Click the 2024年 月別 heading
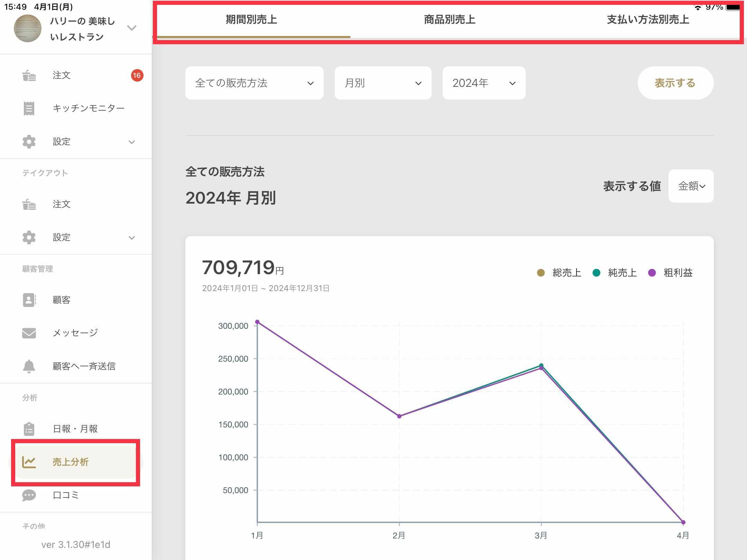The width and height of the screenshot is (747, 560). click(x=231, y=198)
